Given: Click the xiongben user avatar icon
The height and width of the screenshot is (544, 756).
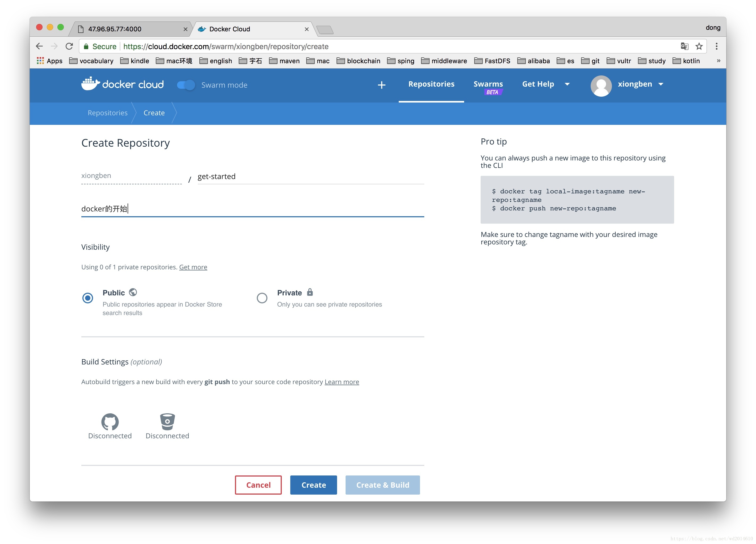Looking at the screenshot, I should coord(601,86).
